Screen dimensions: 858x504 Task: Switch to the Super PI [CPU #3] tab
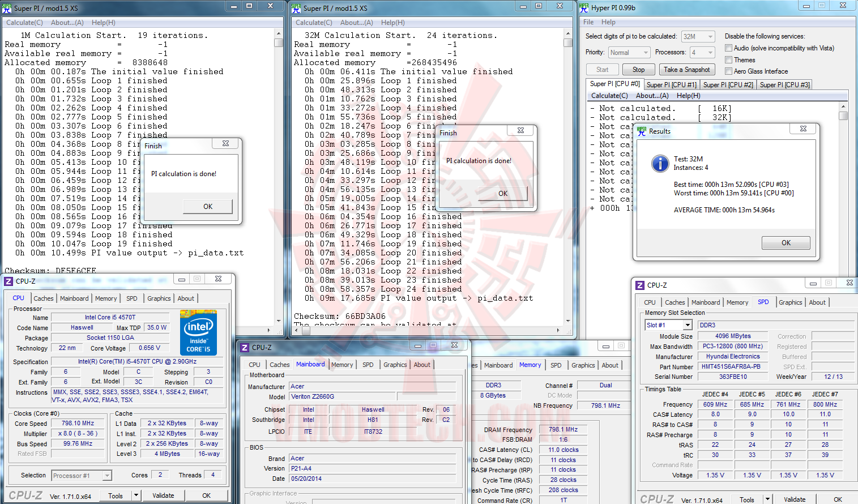[785, 85]
